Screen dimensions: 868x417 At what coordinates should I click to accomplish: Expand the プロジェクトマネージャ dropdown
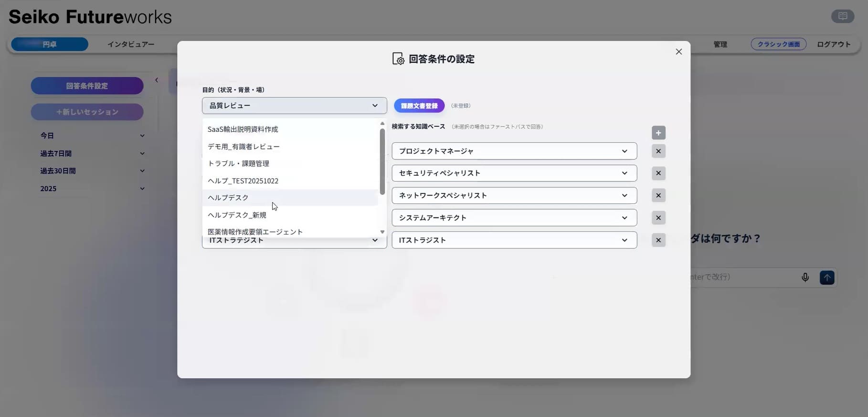tap(514, 151)
